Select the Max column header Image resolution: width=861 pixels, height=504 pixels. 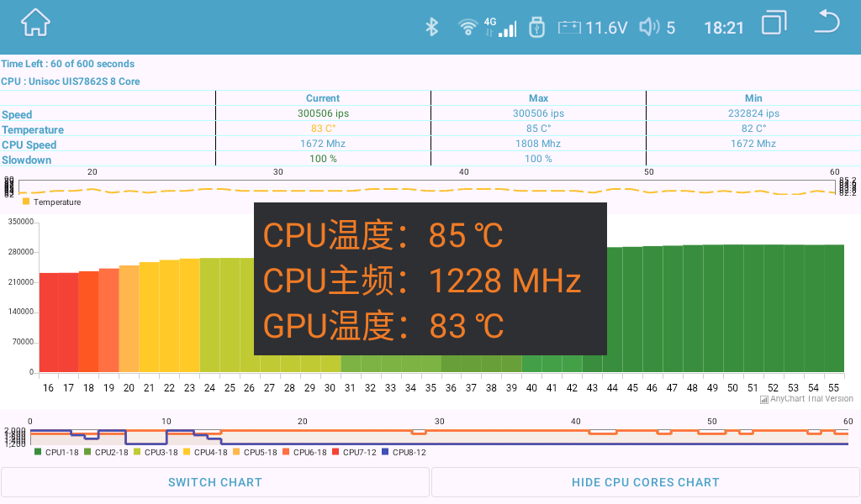pos(538,97)
